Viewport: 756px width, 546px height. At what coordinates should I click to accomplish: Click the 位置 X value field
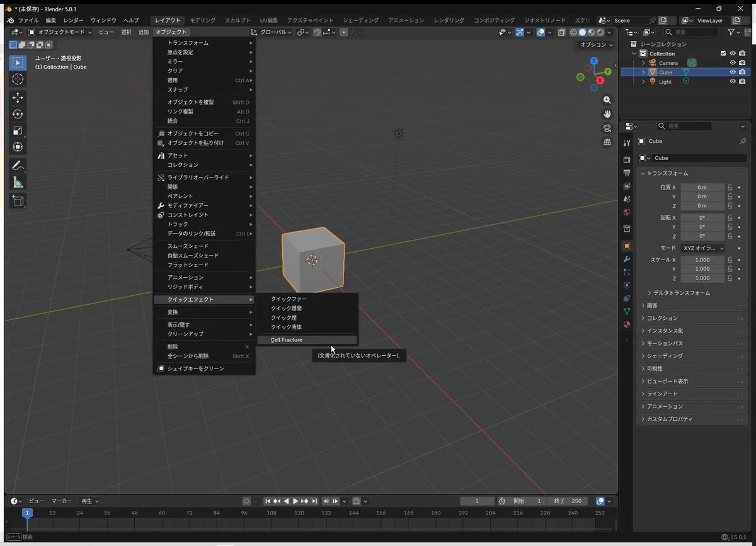(702, 187)
